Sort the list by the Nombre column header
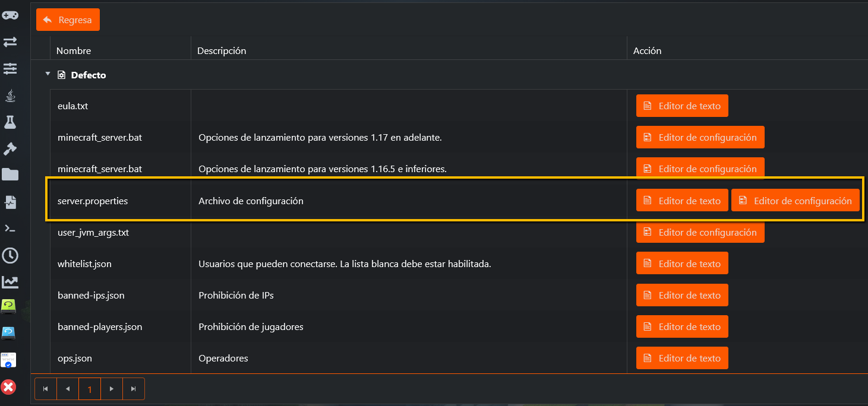 [74, 50]
